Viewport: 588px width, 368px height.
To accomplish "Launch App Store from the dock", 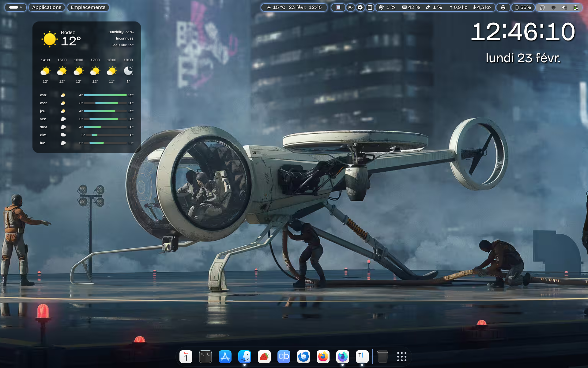I will click(x=225, y=357).
